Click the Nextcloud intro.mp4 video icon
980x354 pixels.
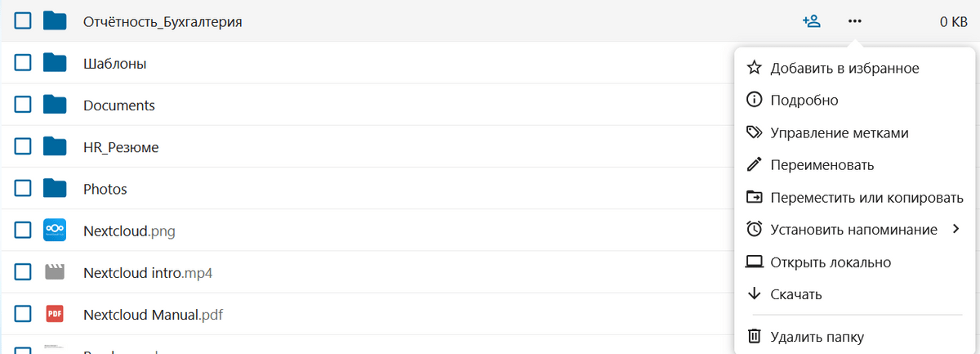coord(54,272)
